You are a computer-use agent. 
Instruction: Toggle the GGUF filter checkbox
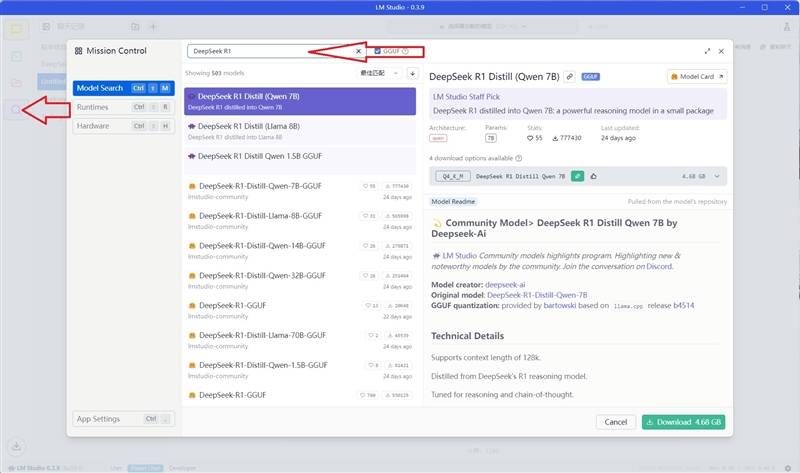coord(378,51)
